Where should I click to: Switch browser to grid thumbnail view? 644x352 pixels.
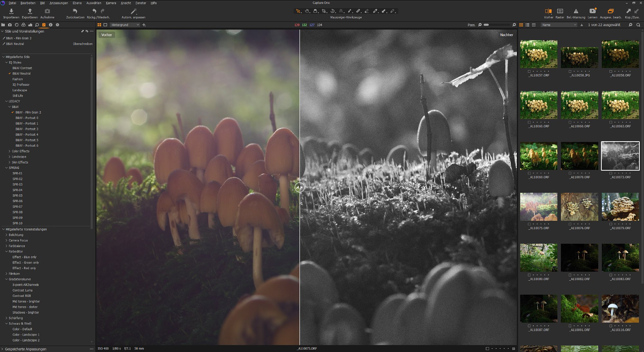(x=521, y=25)
